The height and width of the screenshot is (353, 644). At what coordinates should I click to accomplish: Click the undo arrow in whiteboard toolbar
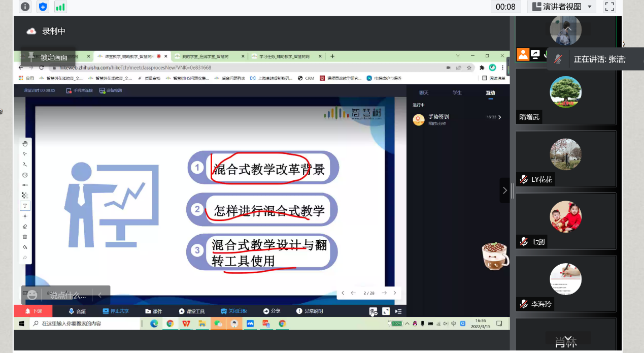point(25,247)
